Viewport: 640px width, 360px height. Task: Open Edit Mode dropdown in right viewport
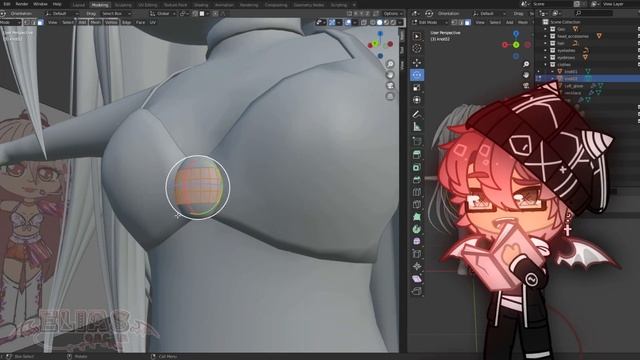(430, 22)
